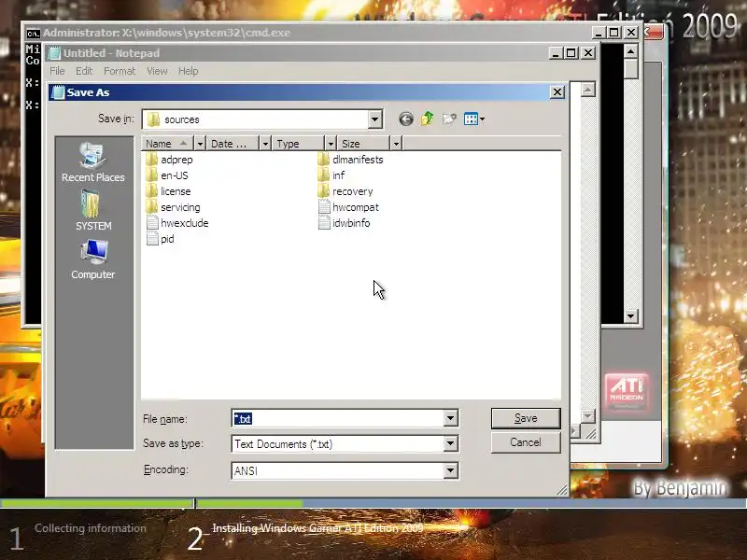Go back using the Save As back arrow icon
The width and height of the screenshot is (747, 560).
(406, 119)
